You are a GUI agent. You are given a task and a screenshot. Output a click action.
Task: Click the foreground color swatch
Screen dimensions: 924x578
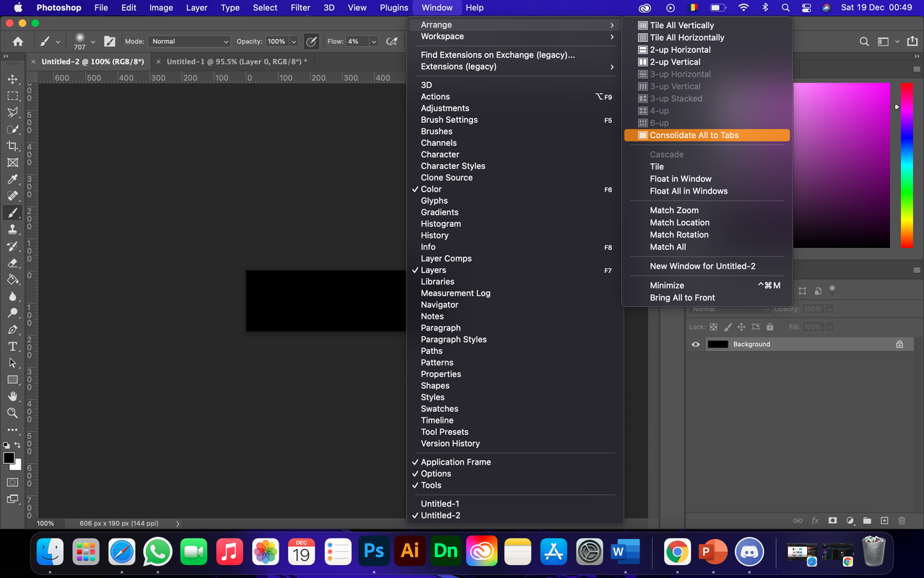tap(9, 458)
